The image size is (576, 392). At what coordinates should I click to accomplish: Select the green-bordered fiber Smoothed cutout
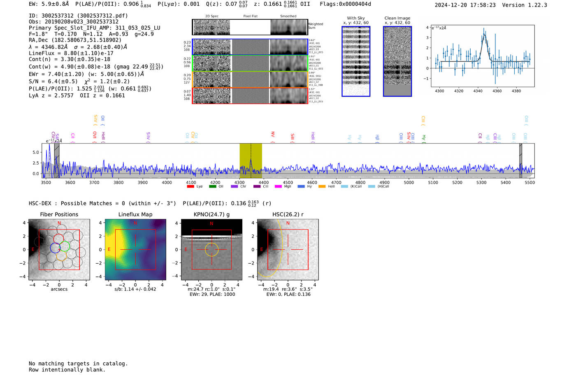tap(289, 63)
